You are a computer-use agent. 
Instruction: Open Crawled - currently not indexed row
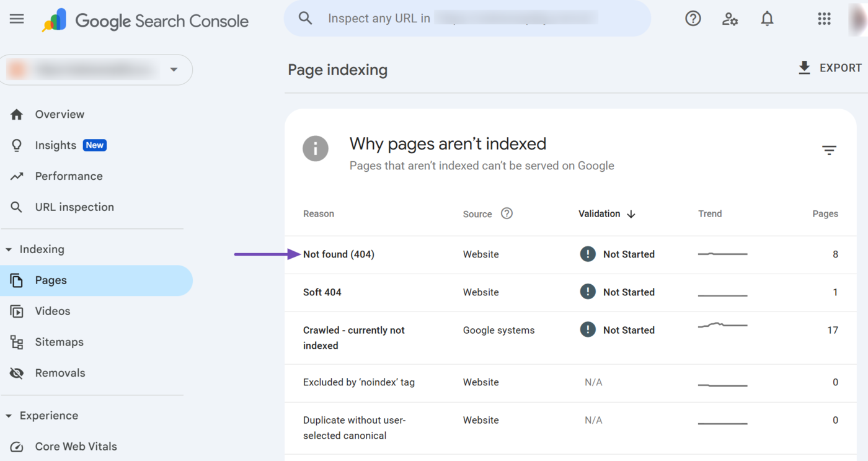click(353, 338)
